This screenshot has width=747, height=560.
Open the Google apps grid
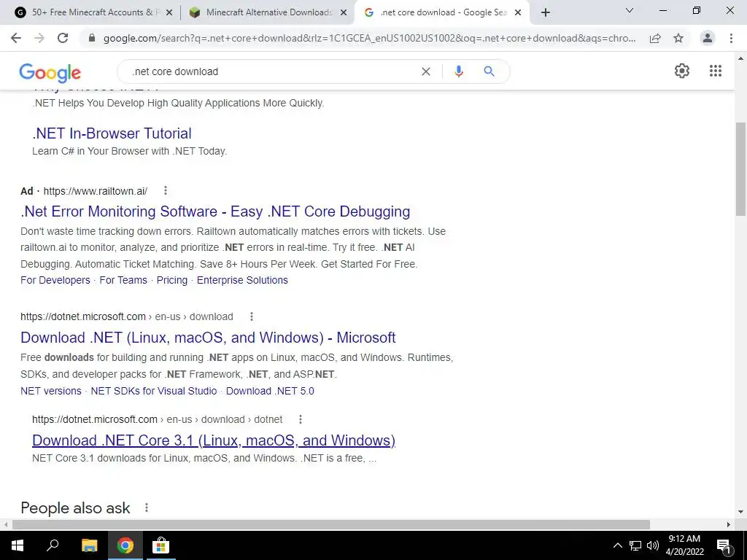click(x=716, y=71)
